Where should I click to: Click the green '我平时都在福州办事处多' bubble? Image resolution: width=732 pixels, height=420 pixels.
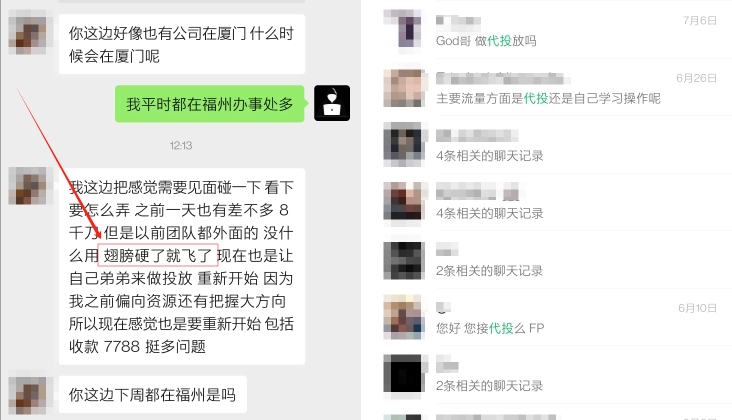(x=210, y=104)
